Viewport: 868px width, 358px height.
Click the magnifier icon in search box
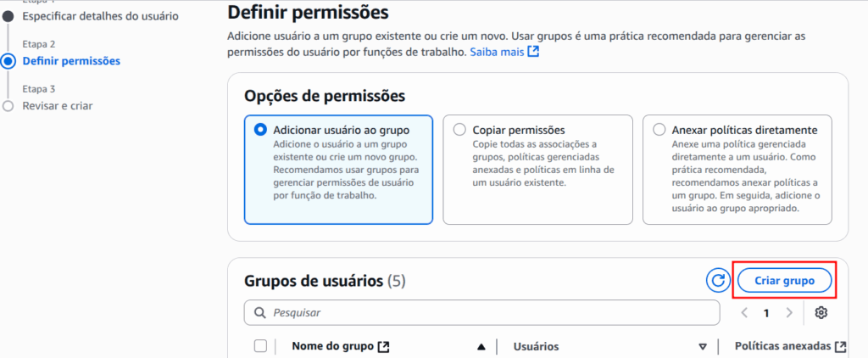click(x=259, y=313)
